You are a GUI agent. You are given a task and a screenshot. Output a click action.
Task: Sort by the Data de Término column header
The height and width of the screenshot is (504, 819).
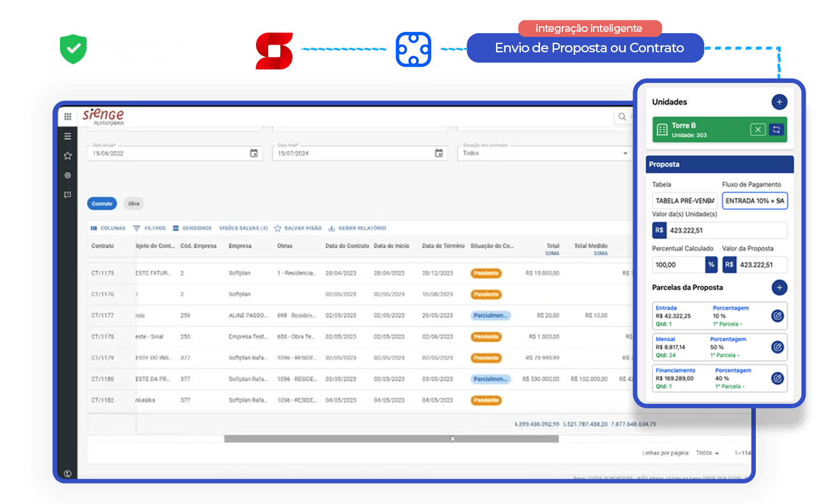(443, 246)
